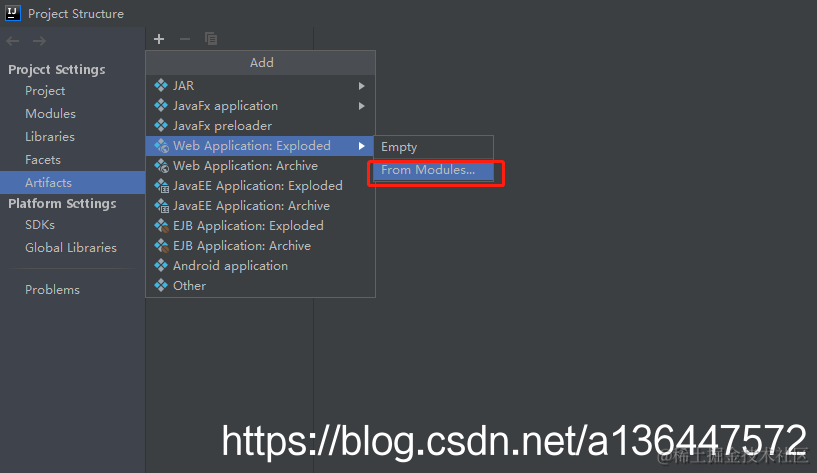Click the EJB Application: Exploded icon
The height and width of the screenshot is (473, 817).
click(162, 226)
